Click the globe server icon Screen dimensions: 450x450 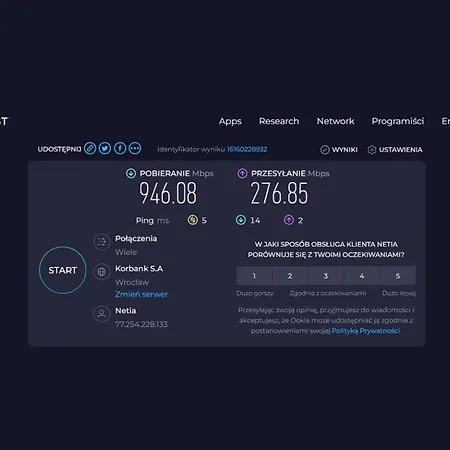[x=102, y=272]
